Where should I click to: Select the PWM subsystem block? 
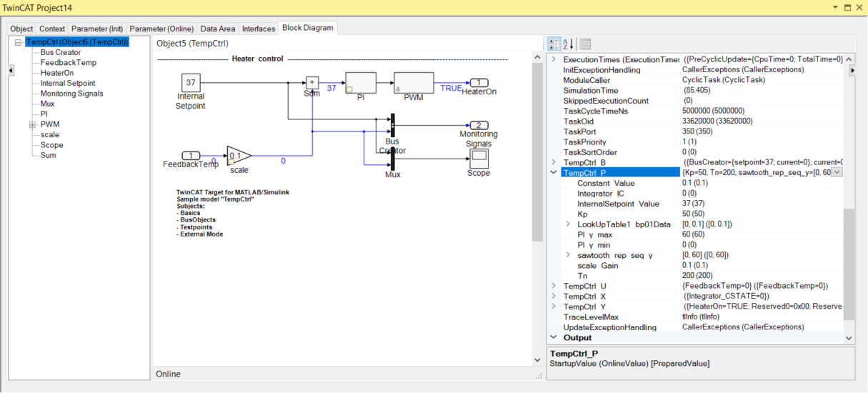[x=414, y=83]
